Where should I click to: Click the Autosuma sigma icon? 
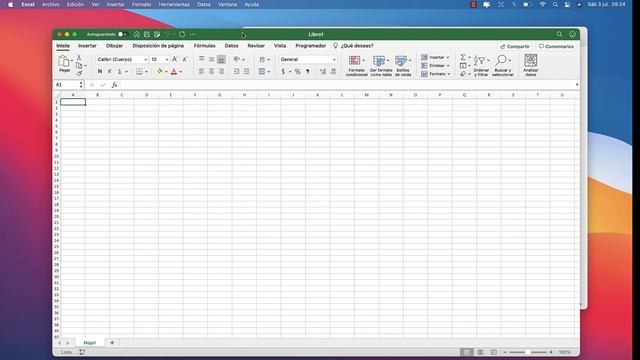pyautogui.click(x=463, y=57)
